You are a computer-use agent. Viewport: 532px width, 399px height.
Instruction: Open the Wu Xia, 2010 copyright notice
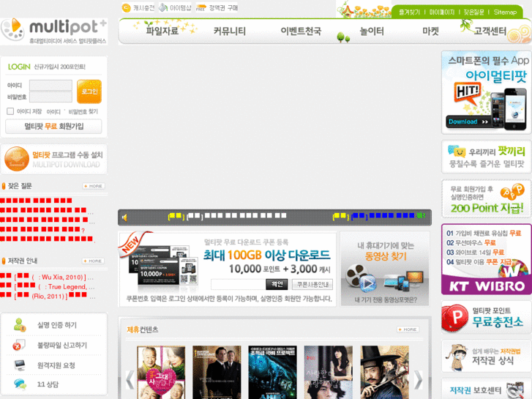[x=47, y=277]
